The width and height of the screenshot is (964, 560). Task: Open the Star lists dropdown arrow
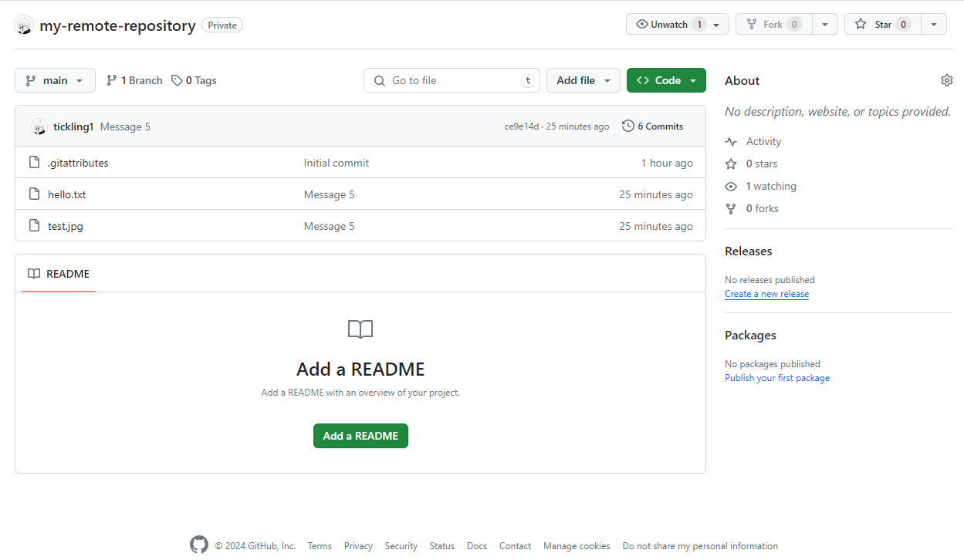click(934, 25)
